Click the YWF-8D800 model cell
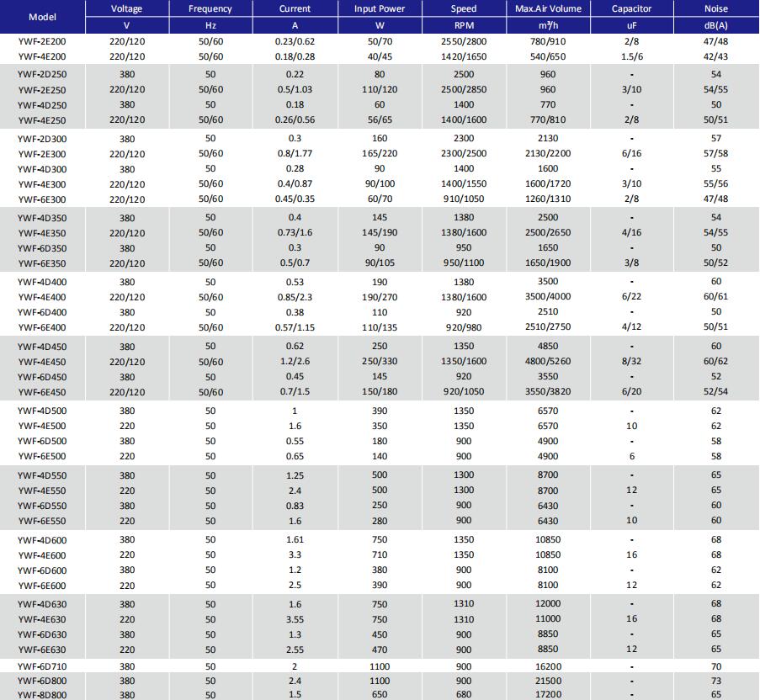 42,695
